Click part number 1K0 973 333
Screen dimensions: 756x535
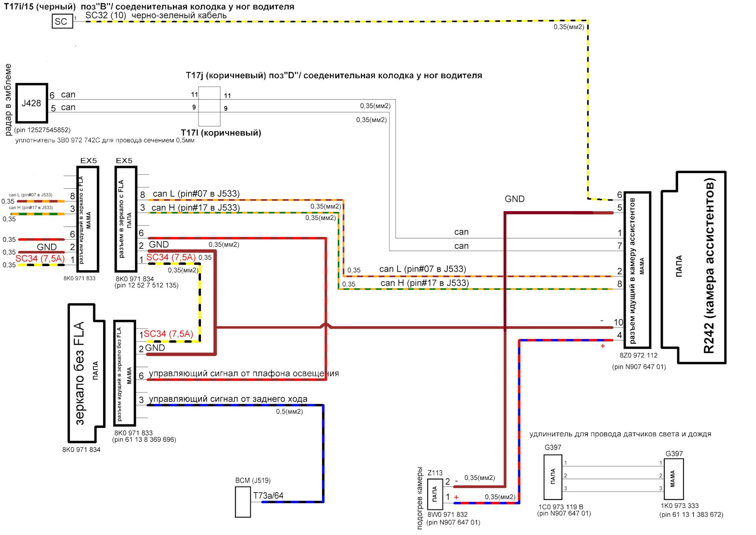click(x=679, y=505)
